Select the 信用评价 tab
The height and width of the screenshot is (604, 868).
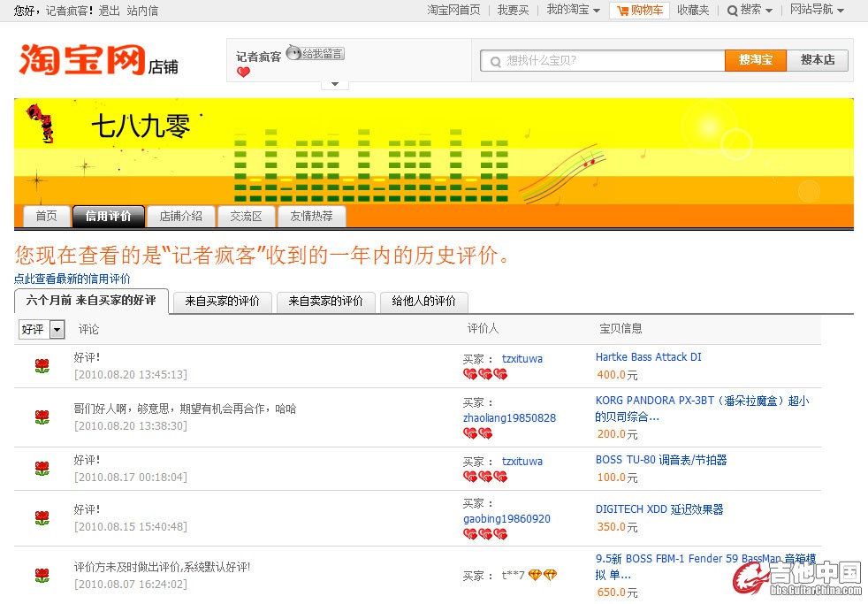[109, 217]
